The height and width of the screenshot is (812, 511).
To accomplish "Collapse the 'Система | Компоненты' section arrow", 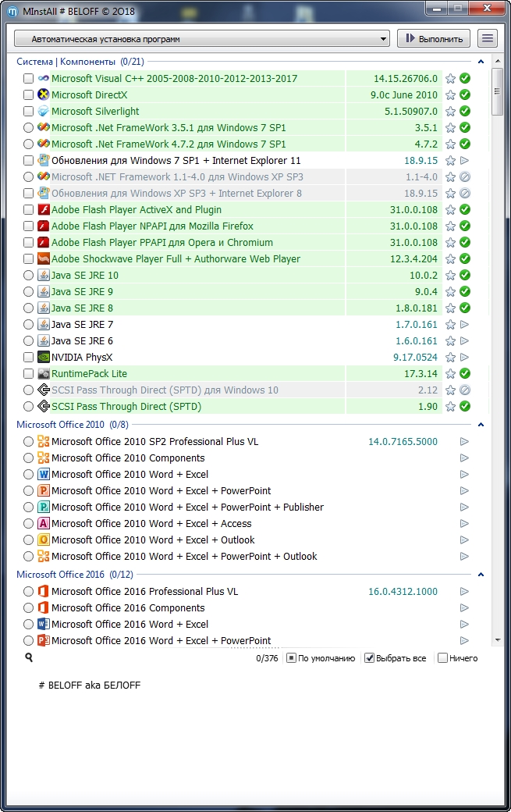I will 481,62.
